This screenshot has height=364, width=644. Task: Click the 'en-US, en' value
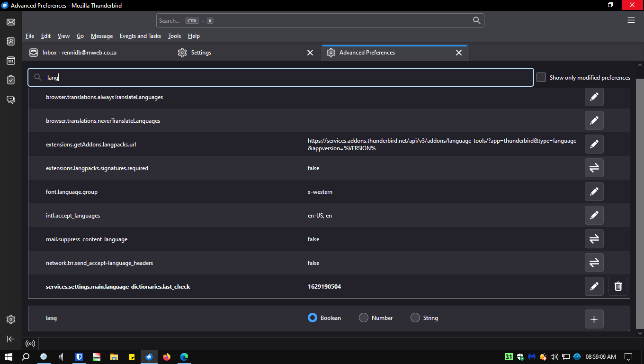coord(320,216)
